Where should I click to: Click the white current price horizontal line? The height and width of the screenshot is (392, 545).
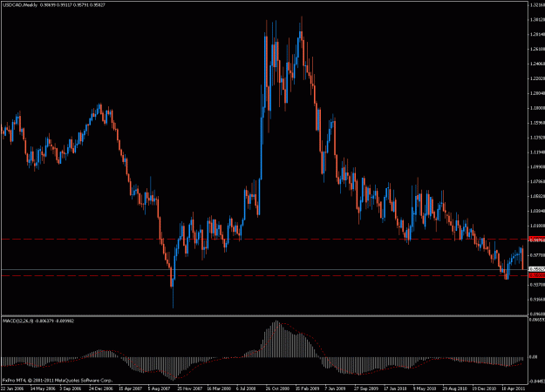[x=264, y=269]
